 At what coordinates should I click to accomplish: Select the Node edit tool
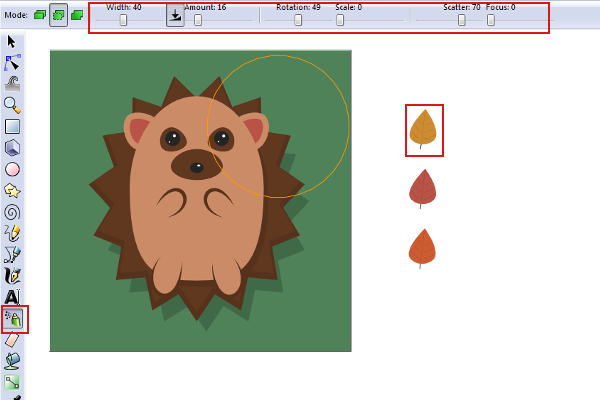[13, 63]
